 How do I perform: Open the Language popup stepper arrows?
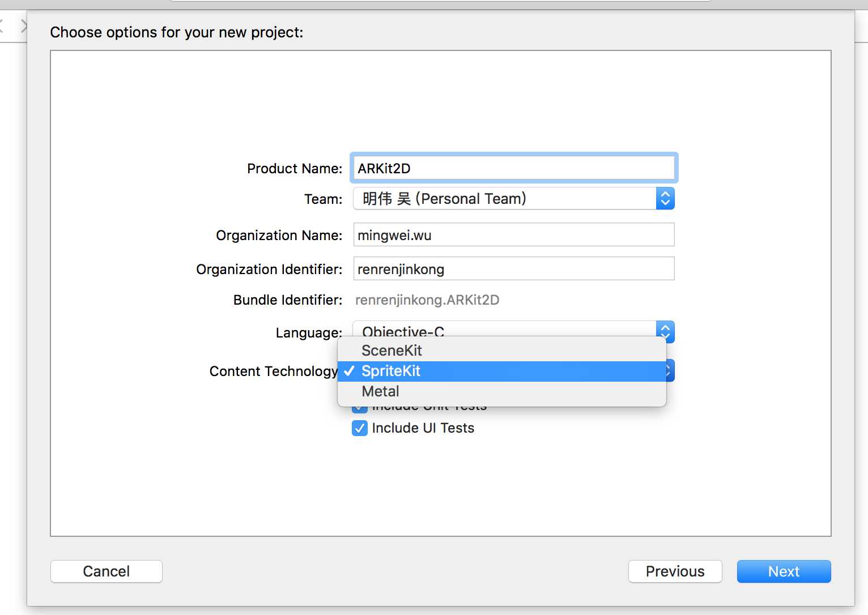point(665,330)
